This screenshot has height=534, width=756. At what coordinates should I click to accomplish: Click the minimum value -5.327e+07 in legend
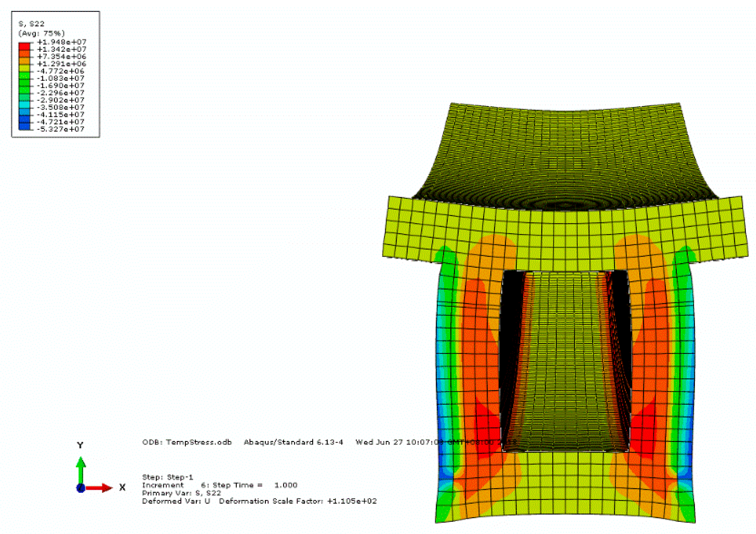pyautogui.click(x=61, y=129)
